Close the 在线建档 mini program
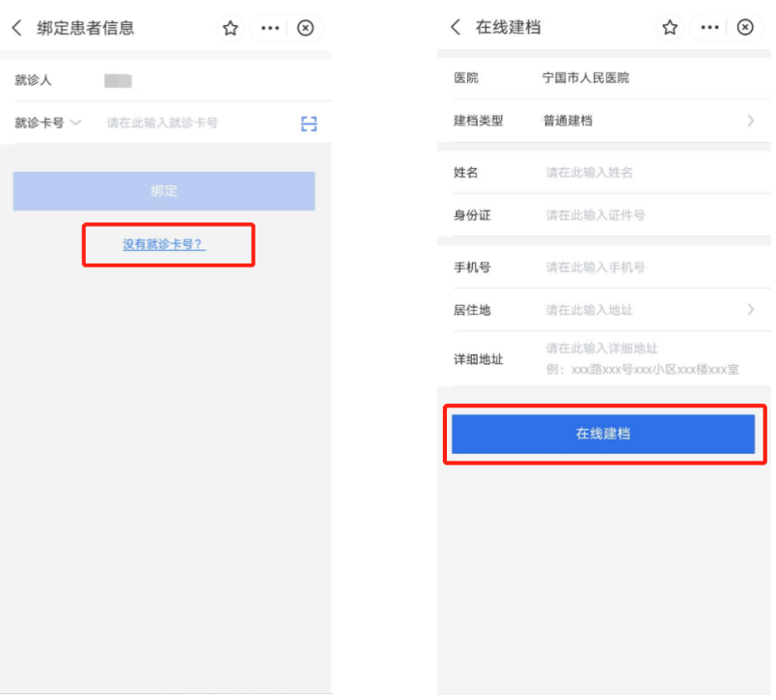This screenshot has width=776, height=700. 745,27
